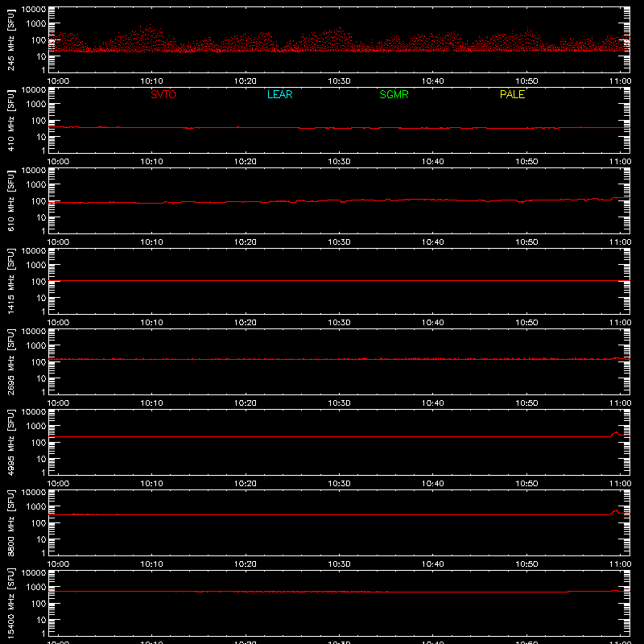Select the 100 tick label on 1415 MHz axis

click(x=39, y=282)
